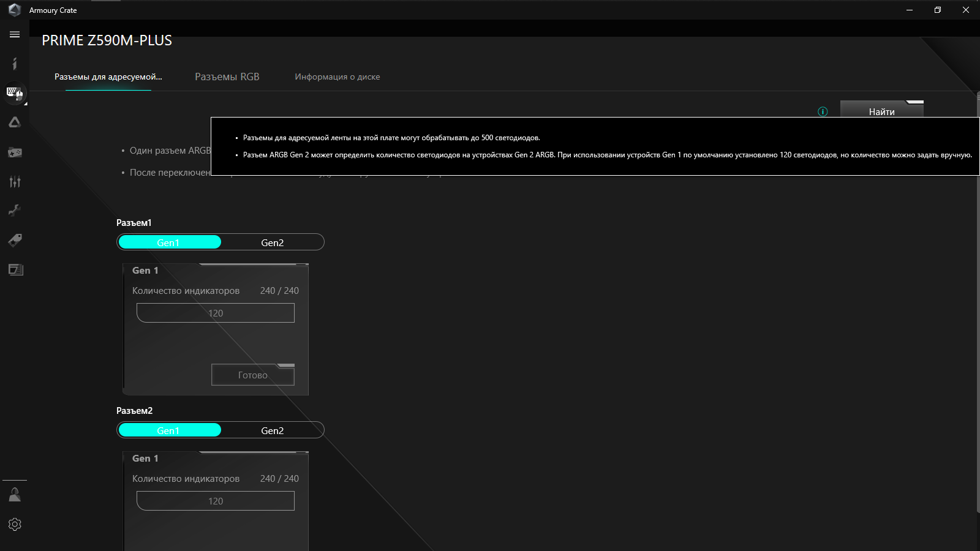Screen dimensions: 980x551
Task: Open the Tools wrench icon in sidebar
Action: (15, 211)
